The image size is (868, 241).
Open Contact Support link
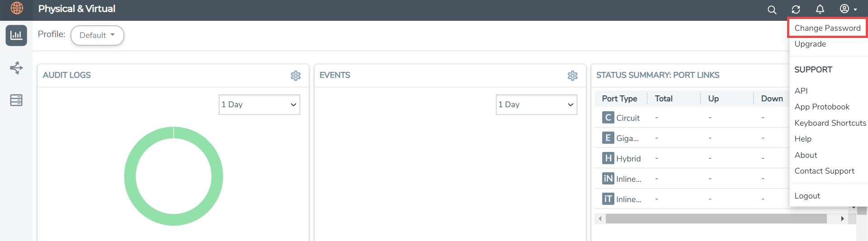click(x=824, y=171)
